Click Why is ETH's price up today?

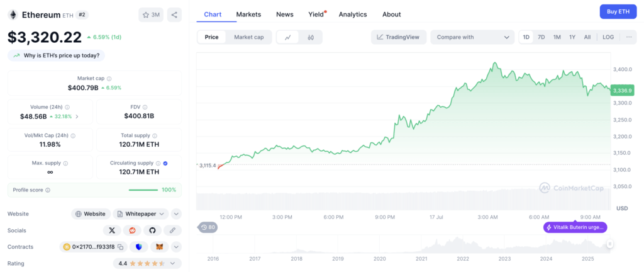56,55
